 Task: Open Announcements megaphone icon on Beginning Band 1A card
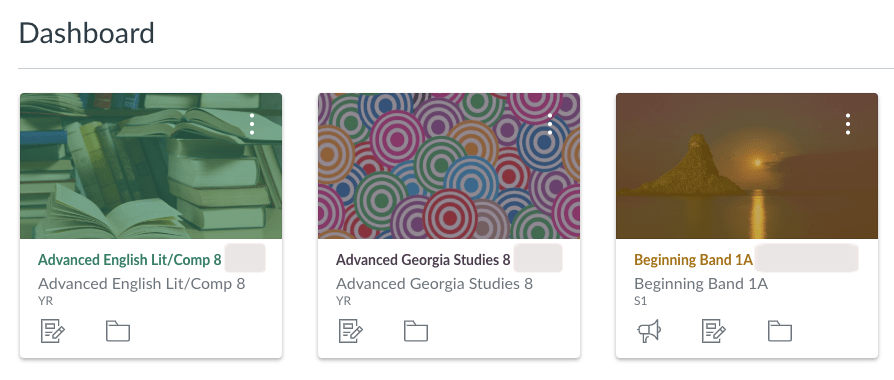point(649,331)
